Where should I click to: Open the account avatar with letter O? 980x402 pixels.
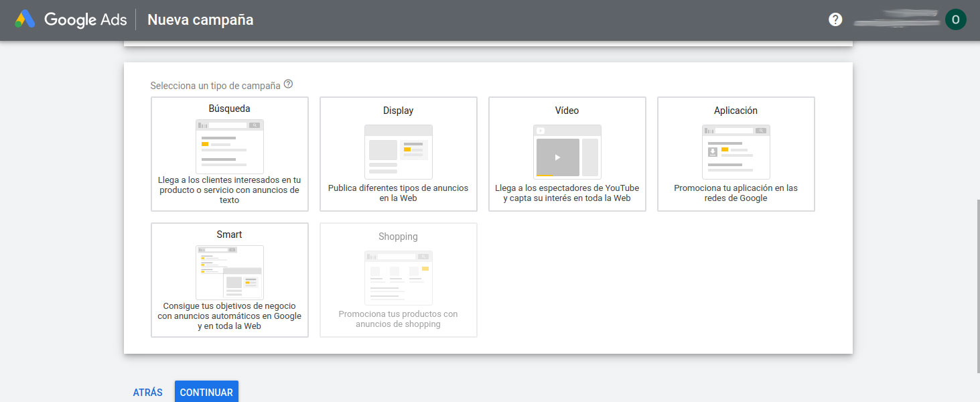[x=955, y=19]
